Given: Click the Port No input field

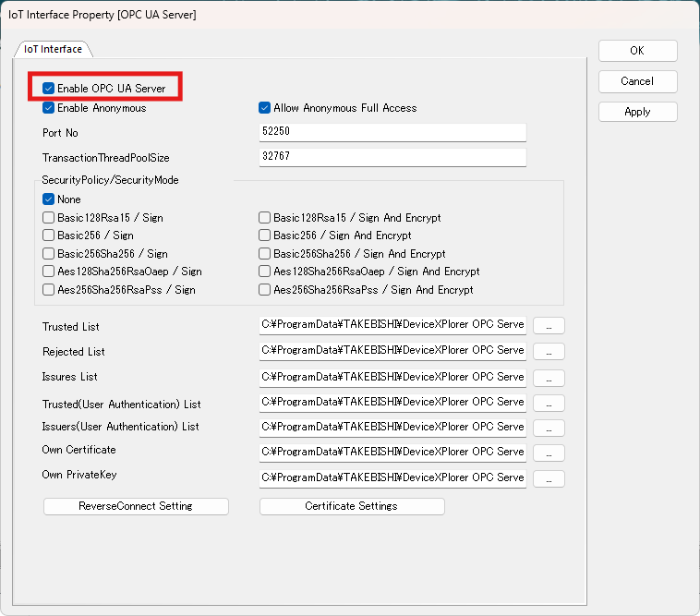Looking at the screenshot, I should tap(392, 132).
